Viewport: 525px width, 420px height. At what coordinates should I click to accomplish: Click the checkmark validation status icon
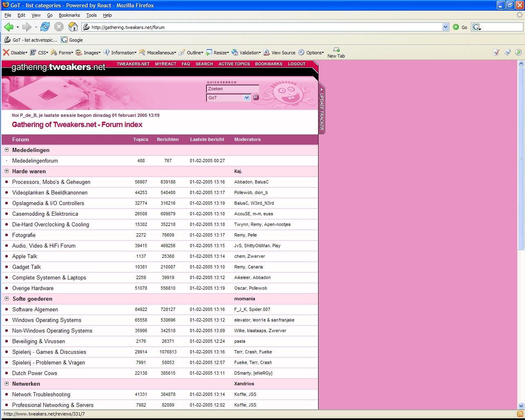pos(496,52)
